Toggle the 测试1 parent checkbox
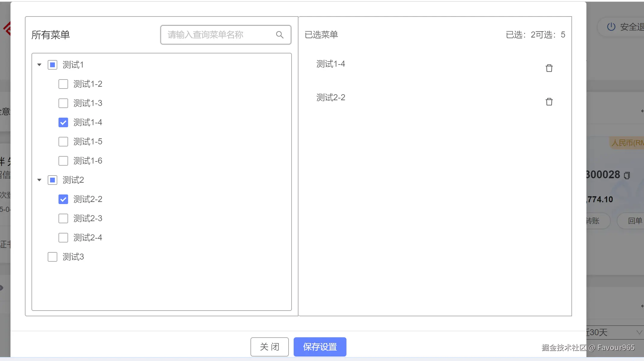644x361 pixels. pos(52,65)
